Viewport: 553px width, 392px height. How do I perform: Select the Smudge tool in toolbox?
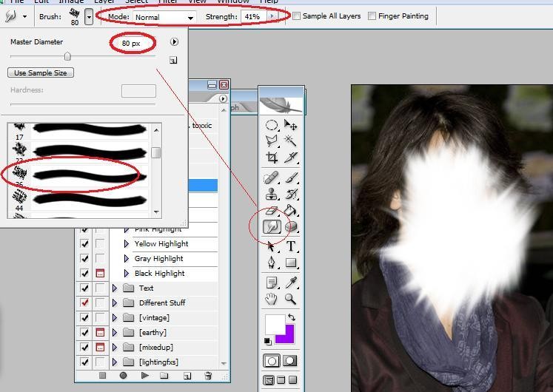272,227
